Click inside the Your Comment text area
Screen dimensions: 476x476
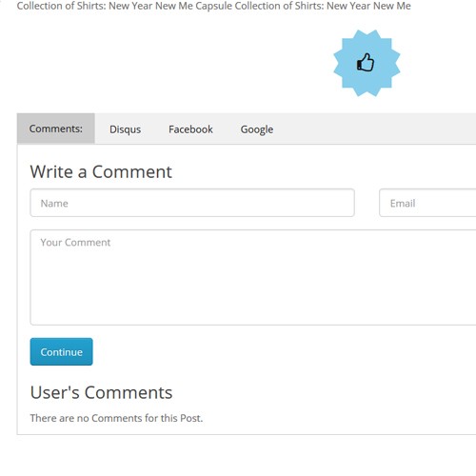[x=253, y=277]
